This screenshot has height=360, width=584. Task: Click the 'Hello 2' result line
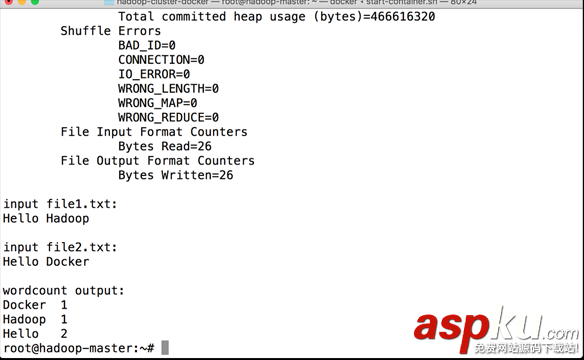(x=35, y=334)
